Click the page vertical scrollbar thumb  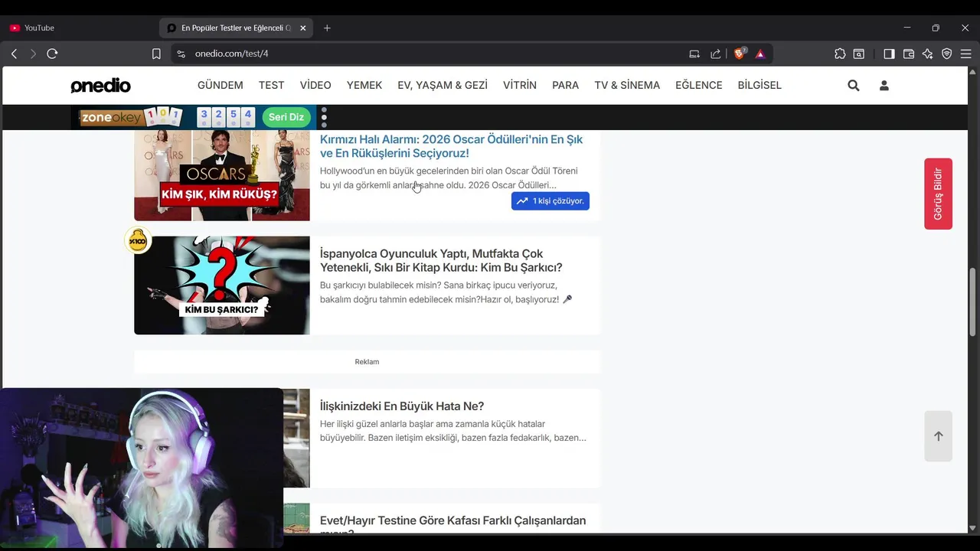(973, 302)
